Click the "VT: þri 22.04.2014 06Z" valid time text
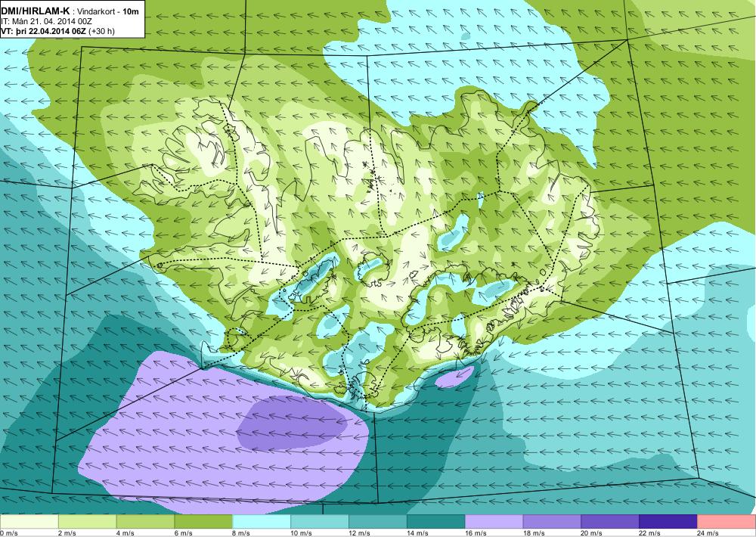Image resolution: width=756 pixels, height=537 pixels. [x=44, y=31]
